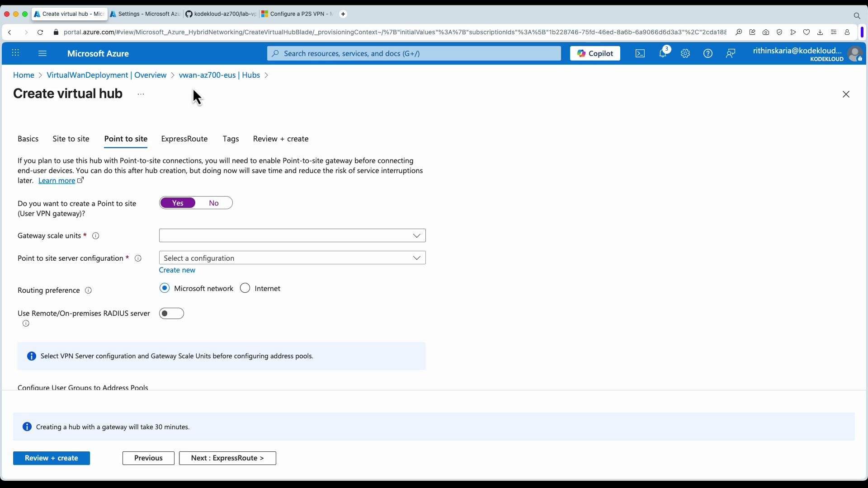Go back in browser history

point(10,32)
